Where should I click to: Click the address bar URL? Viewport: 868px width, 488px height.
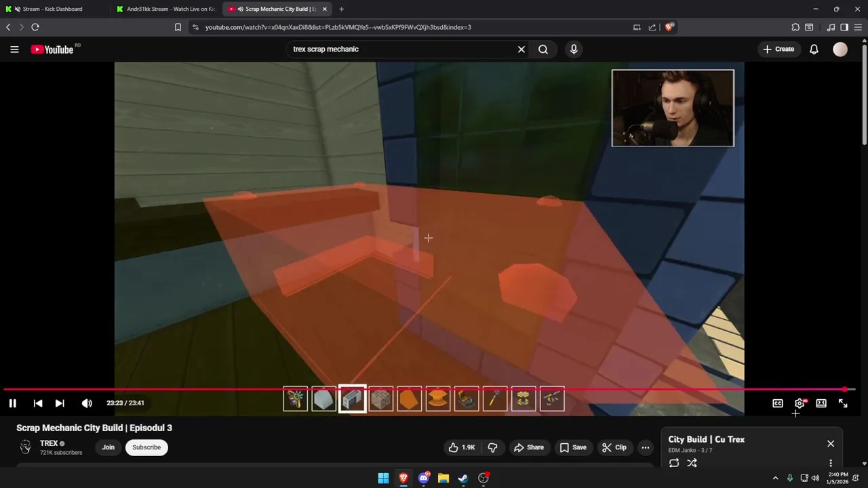338,27
